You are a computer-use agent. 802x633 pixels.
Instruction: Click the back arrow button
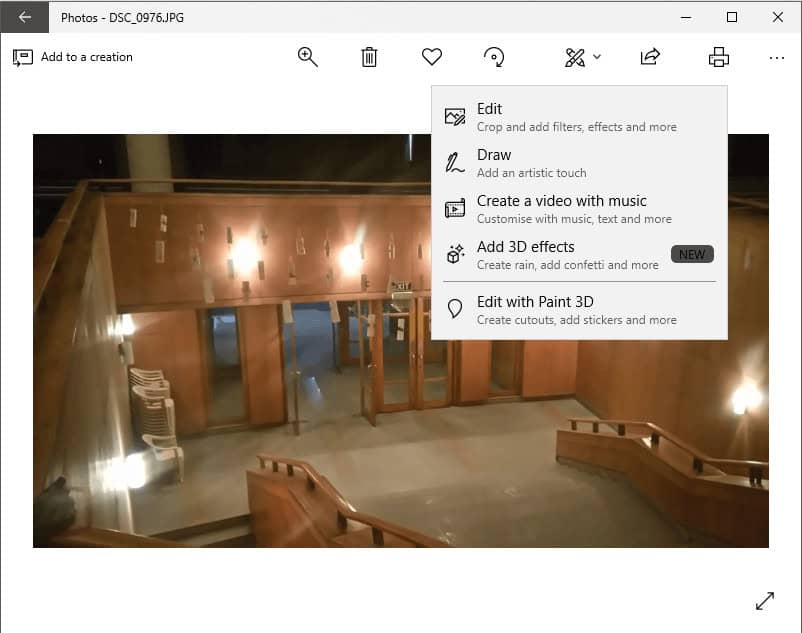pyautogui.click(x=25, y=17)
